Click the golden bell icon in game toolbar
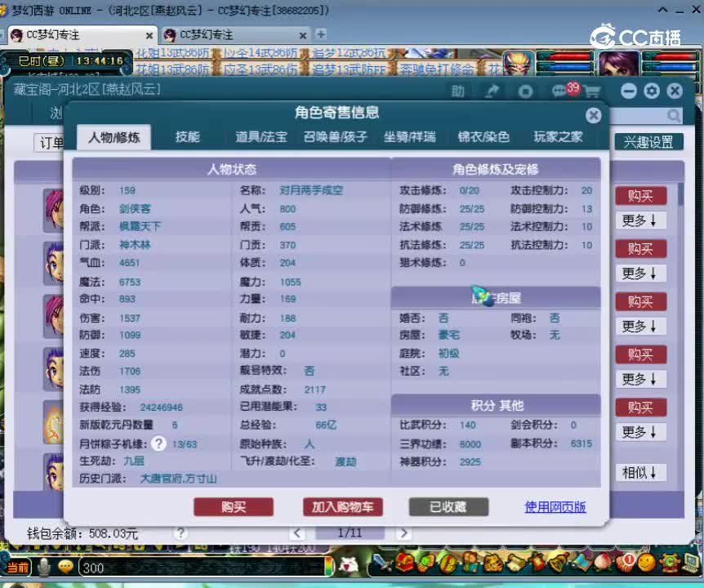The height and width of the screenshot is (588, 704). coord(559,563)
